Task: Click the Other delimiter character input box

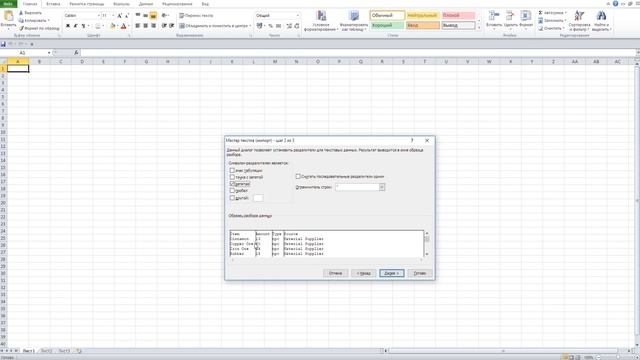Action: point(258,198)
